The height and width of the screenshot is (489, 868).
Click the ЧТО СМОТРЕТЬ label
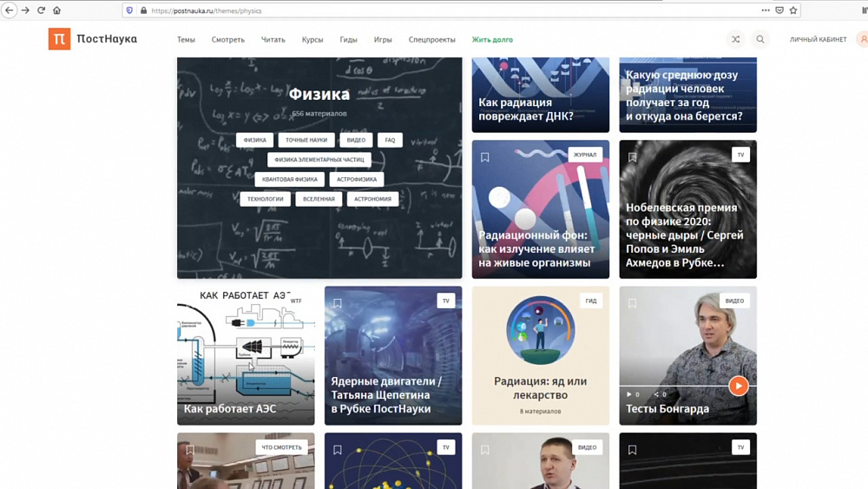pos(282,447)
